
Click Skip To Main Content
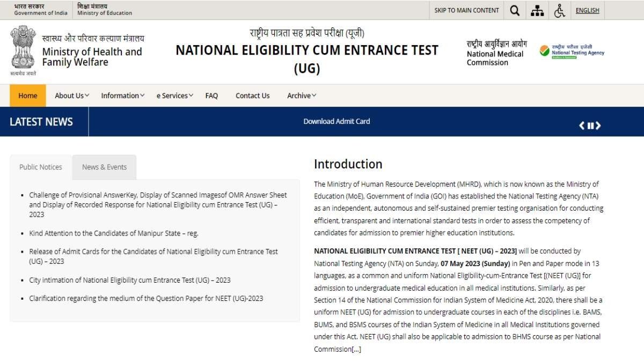pos(466,10)
